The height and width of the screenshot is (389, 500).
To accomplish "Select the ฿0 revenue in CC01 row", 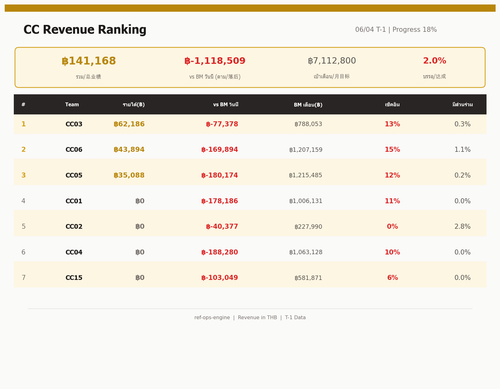I will click(140, 201).
